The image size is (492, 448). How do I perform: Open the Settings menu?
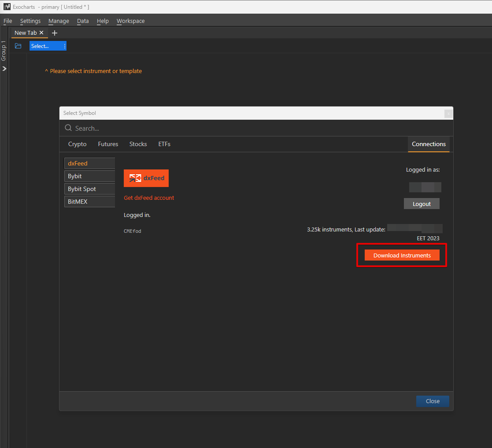click(30, 21)
